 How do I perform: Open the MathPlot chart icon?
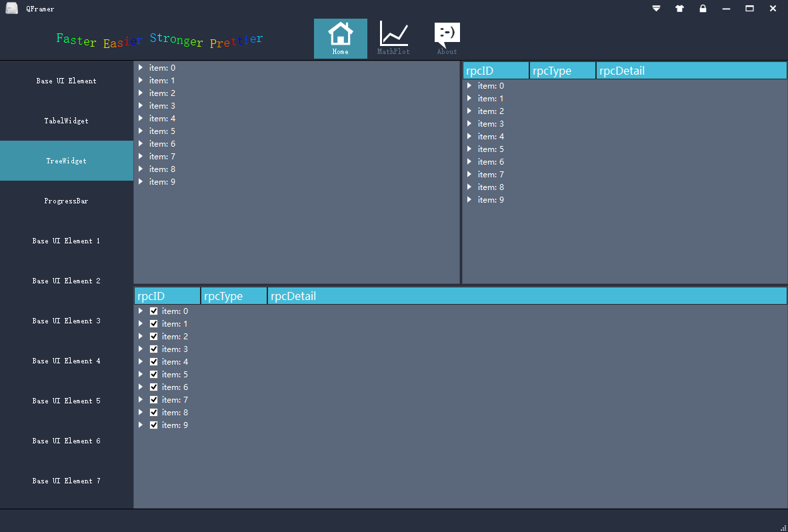pos(393,39)
